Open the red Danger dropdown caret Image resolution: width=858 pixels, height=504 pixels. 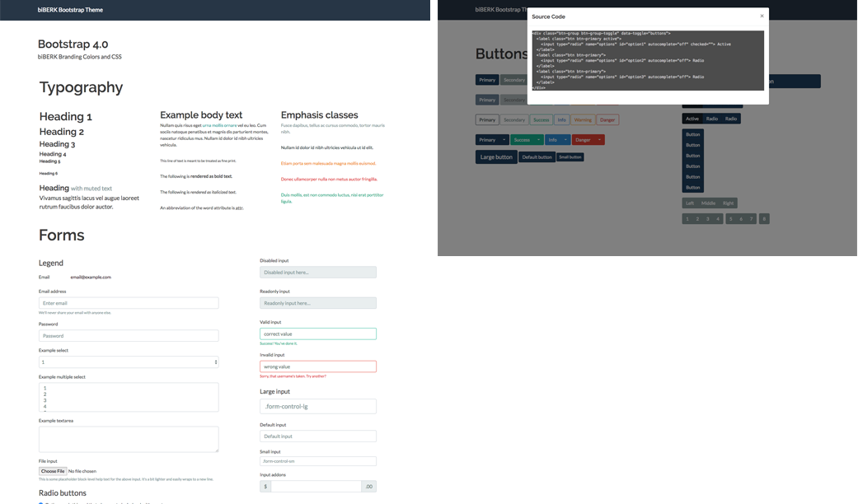599,140
